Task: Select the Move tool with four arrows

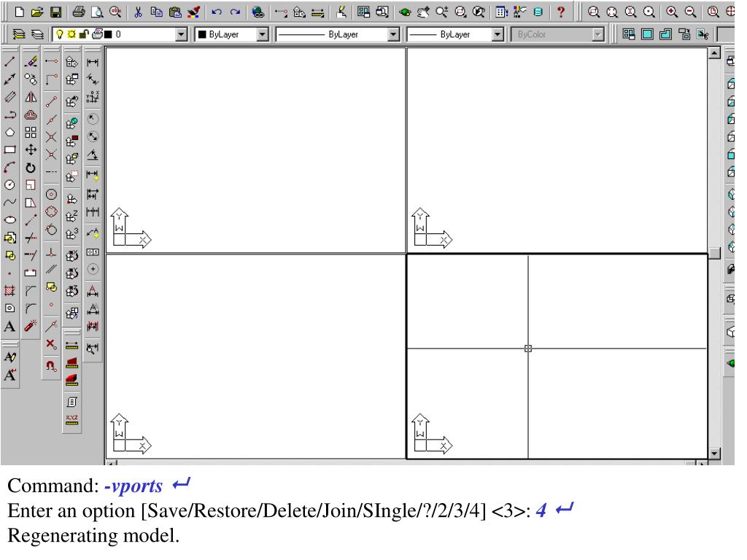Action: pos(31,150)
